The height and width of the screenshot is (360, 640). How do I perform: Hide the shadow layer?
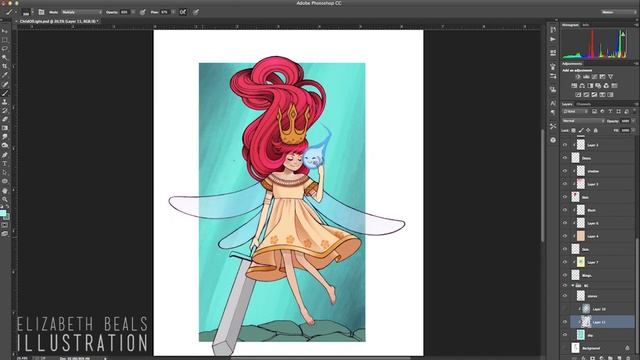[565, 171]
